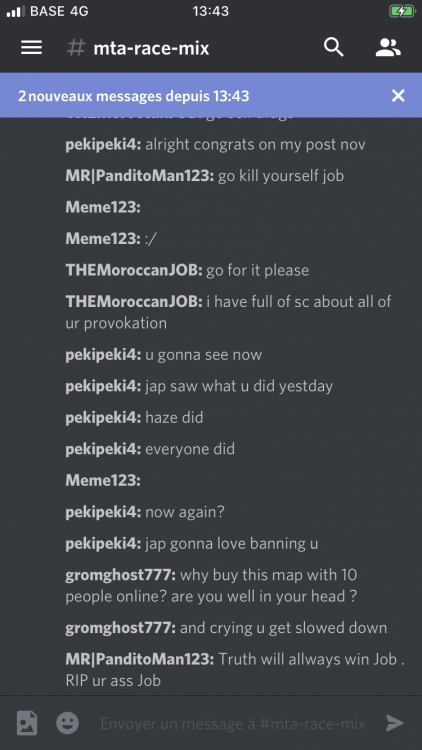The image size is (422, 750).
Task: Select THEMoroccanJOB message 'go for it please'
Action: pos(187,270)
